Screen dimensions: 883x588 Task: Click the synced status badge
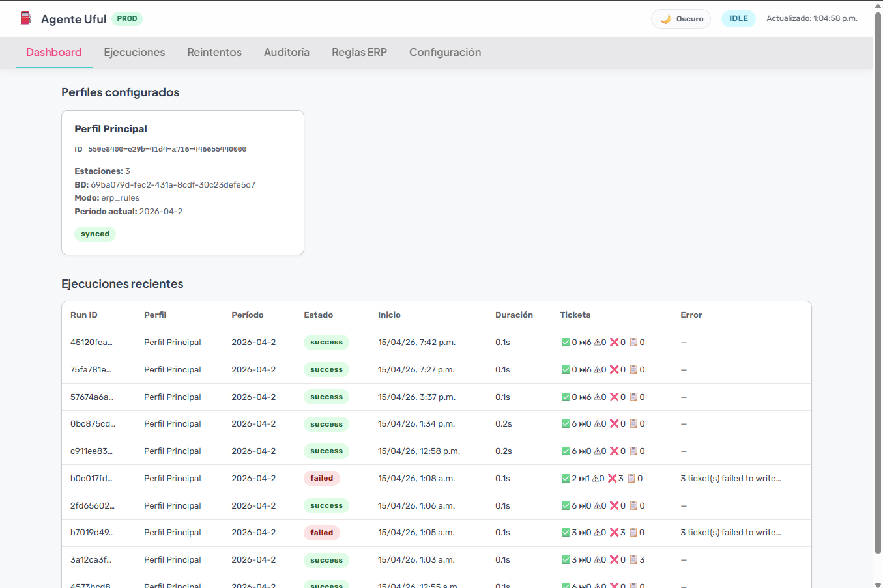coord(95,234)
